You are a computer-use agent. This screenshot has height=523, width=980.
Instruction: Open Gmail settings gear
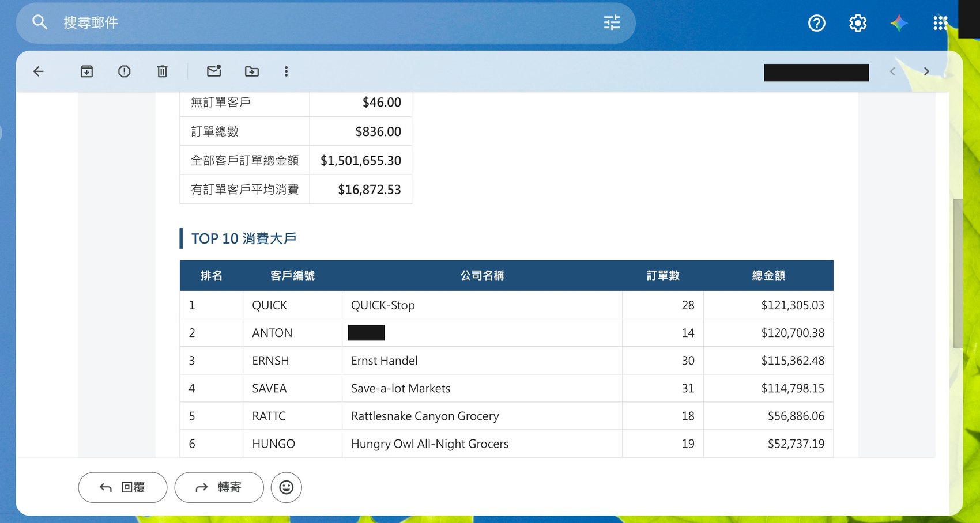pyautogui.click(x=858, y=23)
